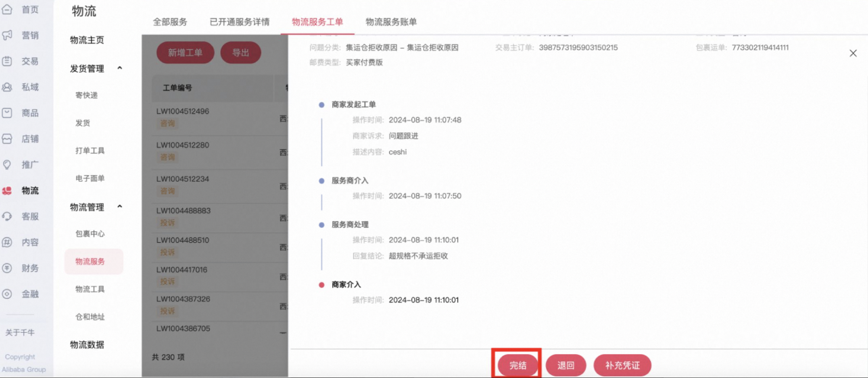The height and width of the screenshot is (378, 868).
Task: Open the 店铺 shop icon
Action: pos(7,139)
